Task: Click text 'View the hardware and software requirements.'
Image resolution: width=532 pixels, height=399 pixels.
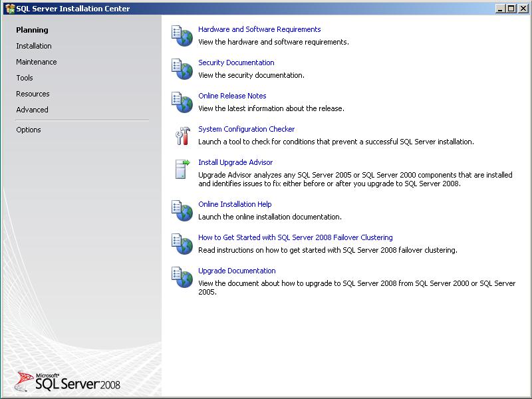Action: click(x=273, y=42)
